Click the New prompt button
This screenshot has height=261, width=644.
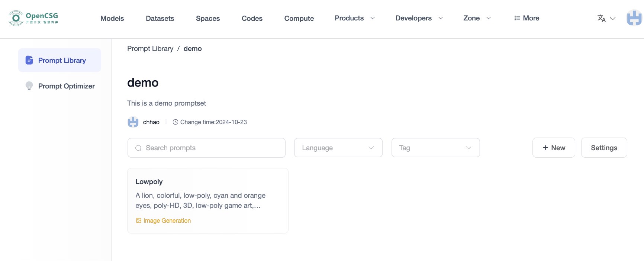tap(554, 148)
